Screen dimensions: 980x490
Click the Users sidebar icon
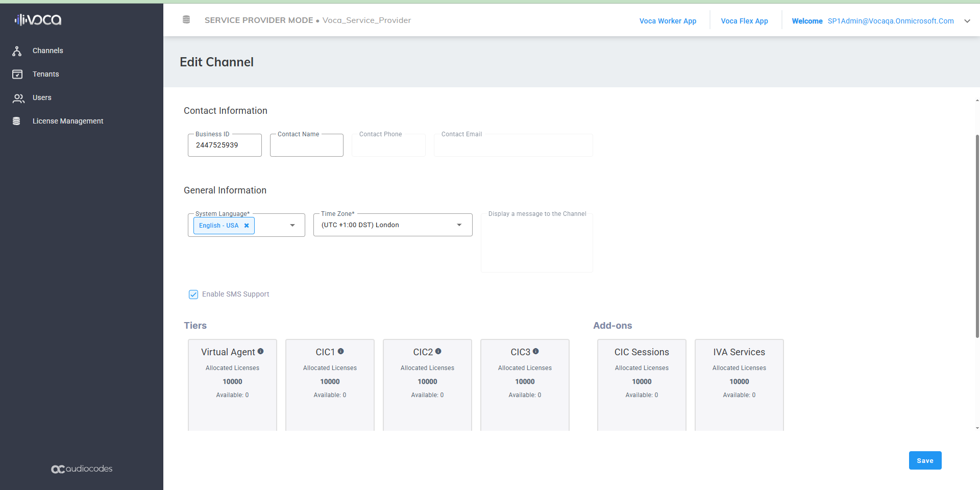pyautogui.click(x=18, y=98)
